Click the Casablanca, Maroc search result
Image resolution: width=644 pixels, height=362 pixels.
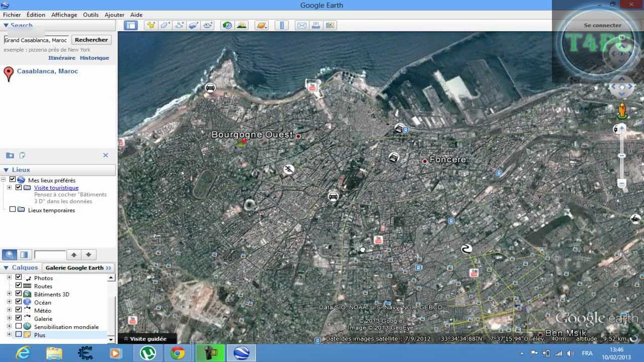(x=47, y=71)
